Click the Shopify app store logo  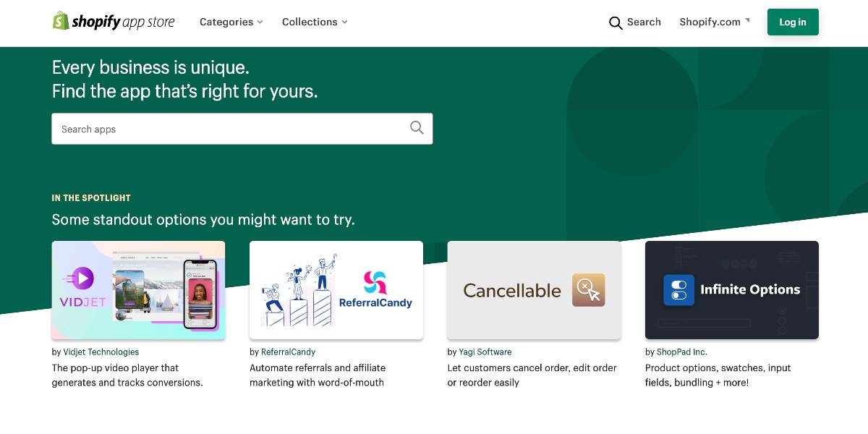pyautogui.click(x=114, y=22)
